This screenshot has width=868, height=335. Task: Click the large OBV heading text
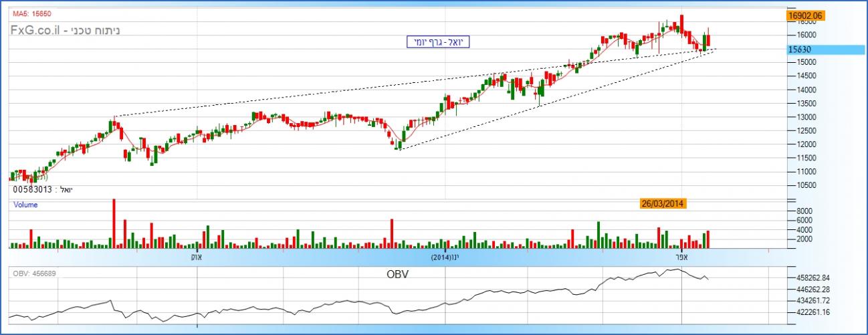(x=397, y=275)
